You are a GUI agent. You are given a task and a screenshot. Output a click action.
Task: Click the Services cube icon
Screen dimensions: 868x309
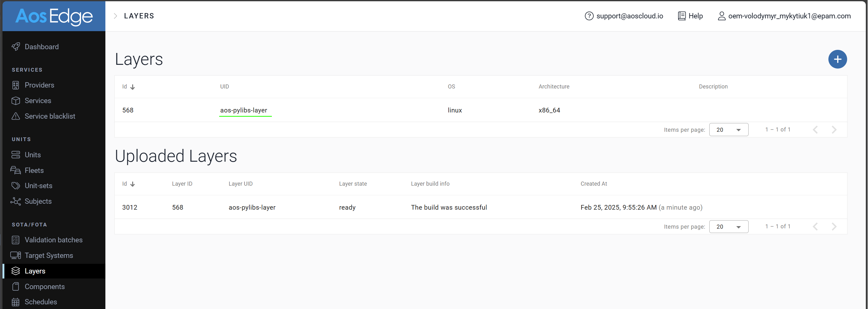(16, 101)
